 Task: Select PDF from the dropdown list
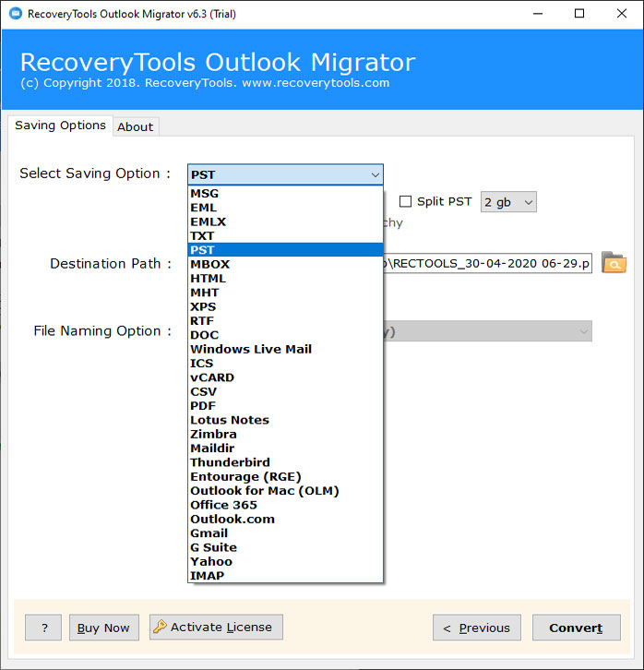click(285, 405)
